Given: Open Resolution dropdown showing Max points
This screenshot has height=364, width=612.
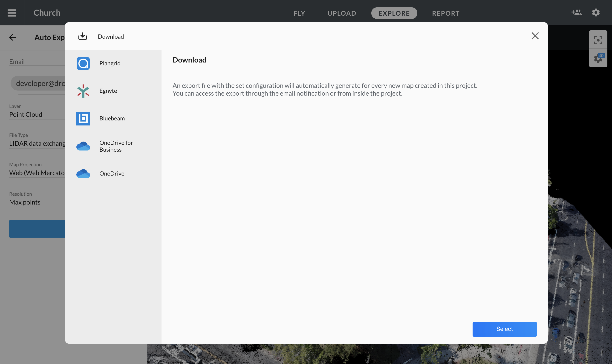Looking at the screenshot, I should click(37, 202).
